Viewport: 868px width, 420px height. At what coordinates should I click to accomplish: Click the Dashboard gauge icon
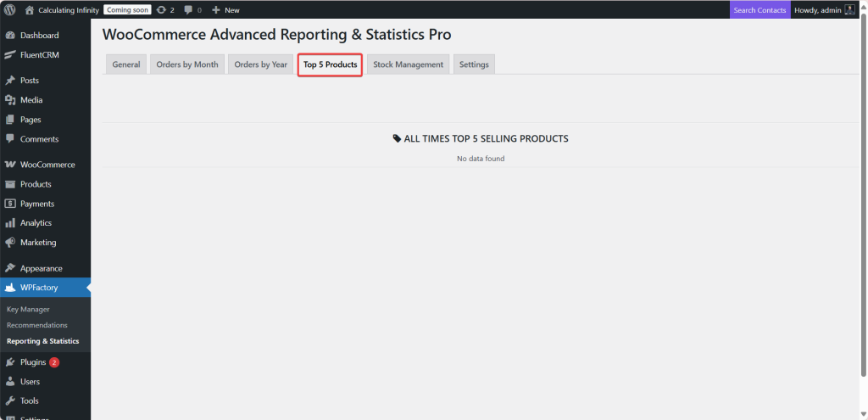[x=10, y=36]
